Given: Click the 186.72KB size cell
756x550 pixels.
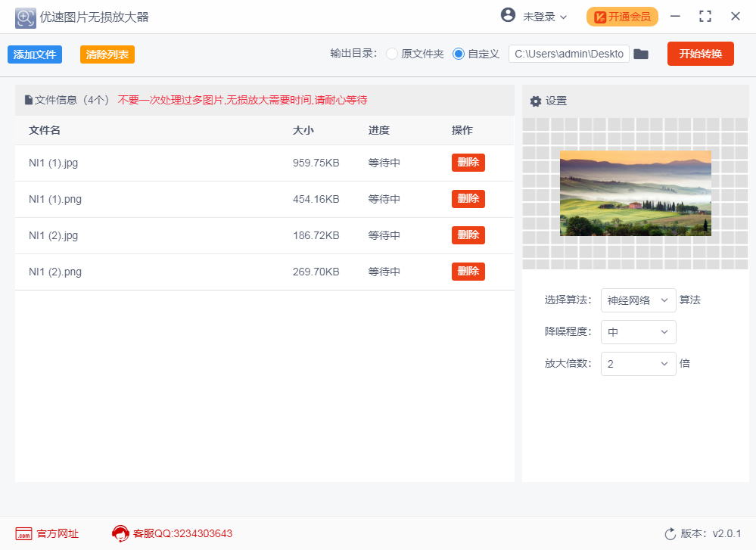Looking at the screenshot, I should (x=316, y=235).
